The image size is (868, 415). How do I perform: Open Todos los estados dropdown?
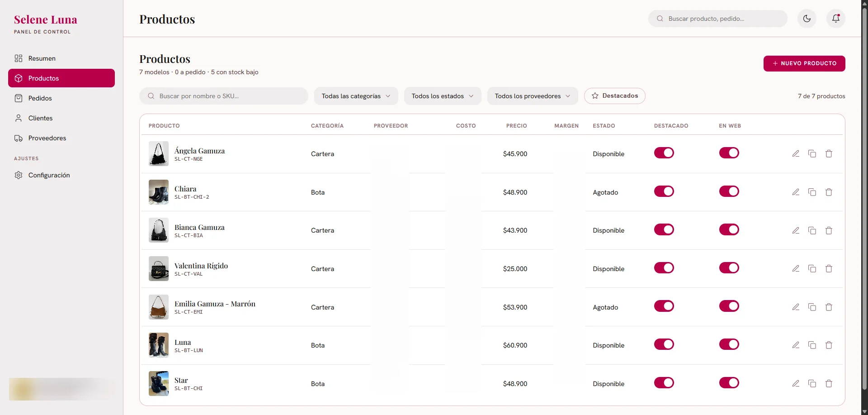click(x=443, y=96)
